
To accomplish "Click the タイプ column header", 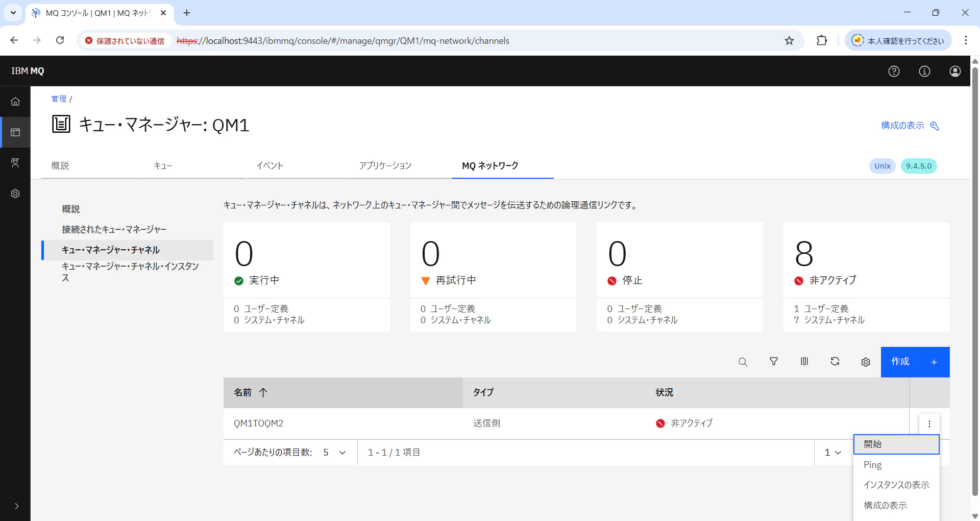I will coord(554,393).
